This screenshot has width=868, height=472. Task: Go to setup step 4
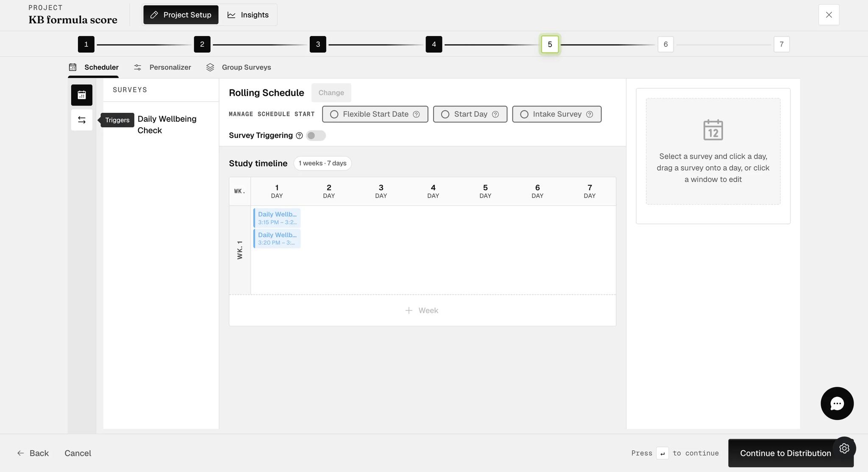tap(434, 44)
